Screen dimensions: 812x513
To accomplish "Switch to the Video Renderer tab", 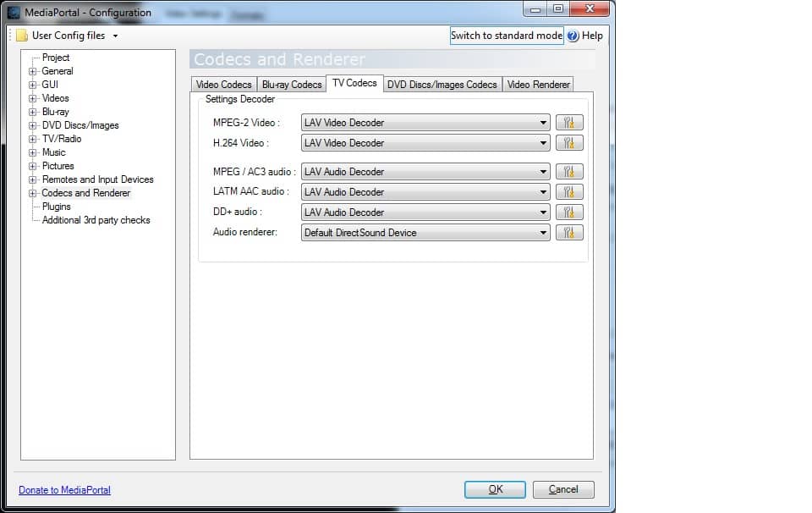I will 538,85.
